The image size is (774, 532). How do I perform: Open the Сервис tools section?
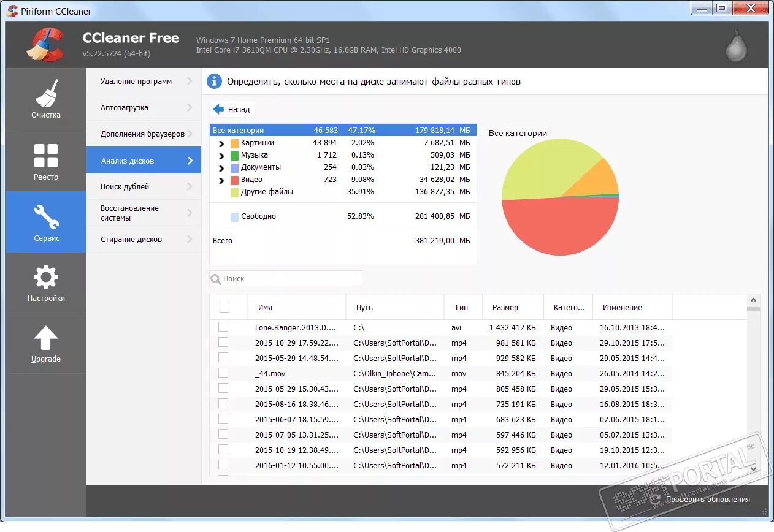point(46,222)
